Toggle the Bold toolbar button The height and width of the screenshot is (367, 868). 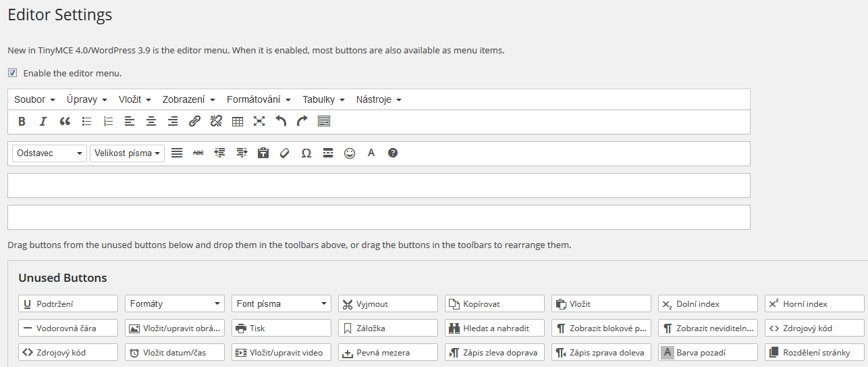(x=22, y=122)
